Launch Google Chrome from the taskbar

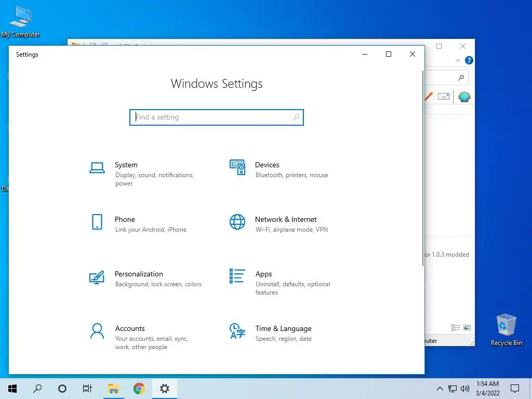point(139,389)
